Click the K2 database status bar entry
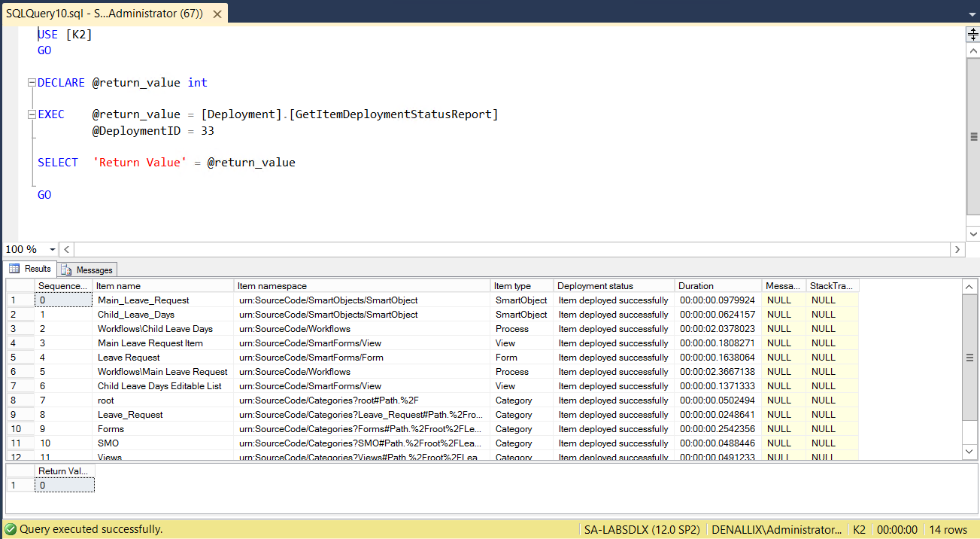This screenshot has width=980, height=539. pos(860,530)
